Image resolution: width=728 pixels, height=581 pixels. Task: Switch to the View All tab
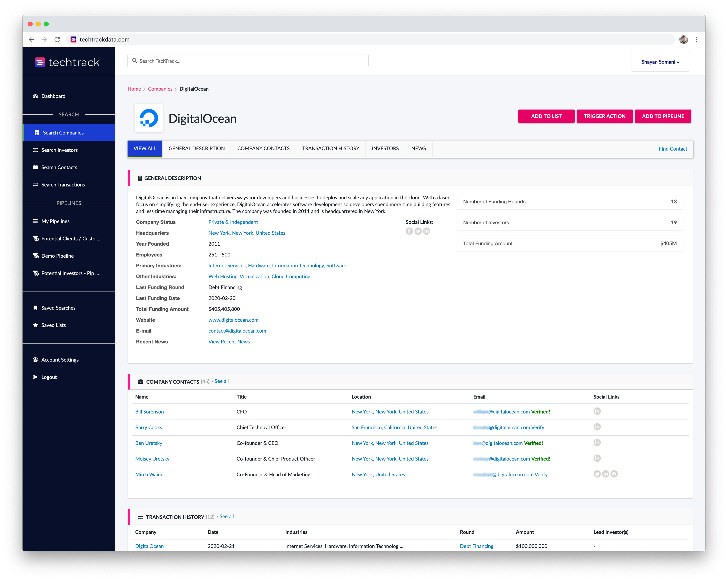pos(144,149)
